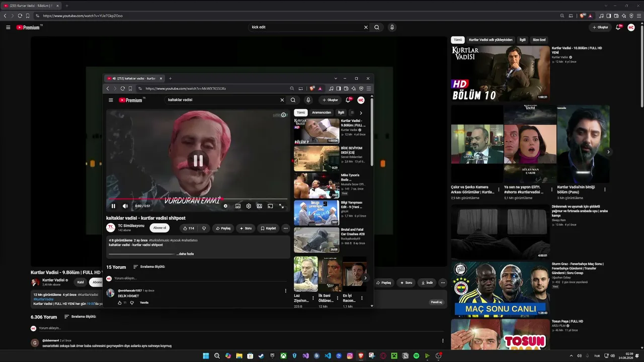Download the video with the İndir button
This screenshot has width=644, height=362.
(x=427, y=283)
